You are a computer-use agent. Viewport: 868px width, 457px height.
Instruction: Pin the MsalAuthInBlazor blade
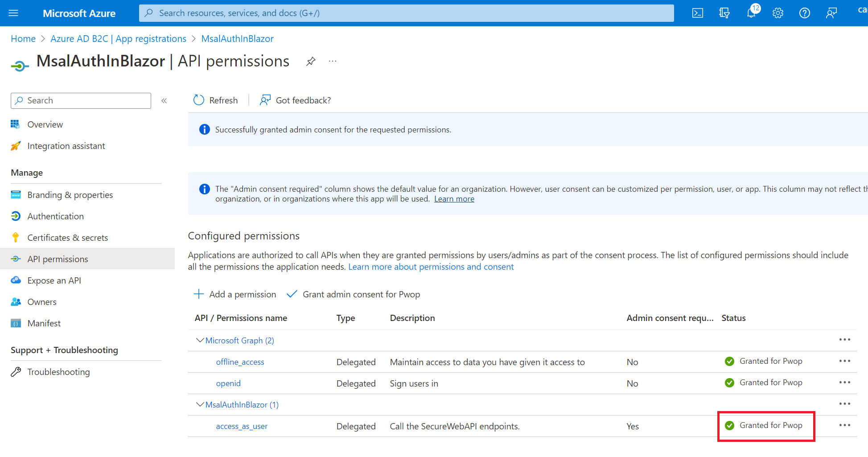[x=311, y=61]
